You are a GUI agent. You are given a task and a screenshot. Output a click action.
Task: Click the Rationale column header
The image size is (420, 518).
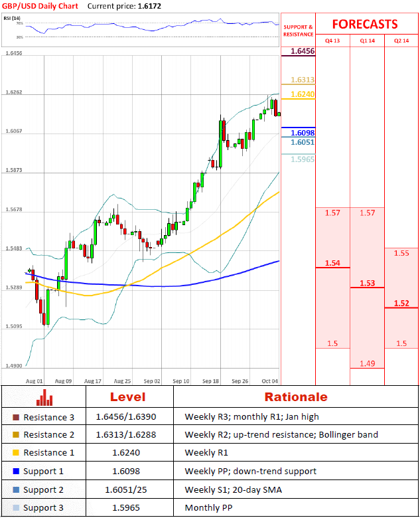pyautogui.click(x=296, y=396)
